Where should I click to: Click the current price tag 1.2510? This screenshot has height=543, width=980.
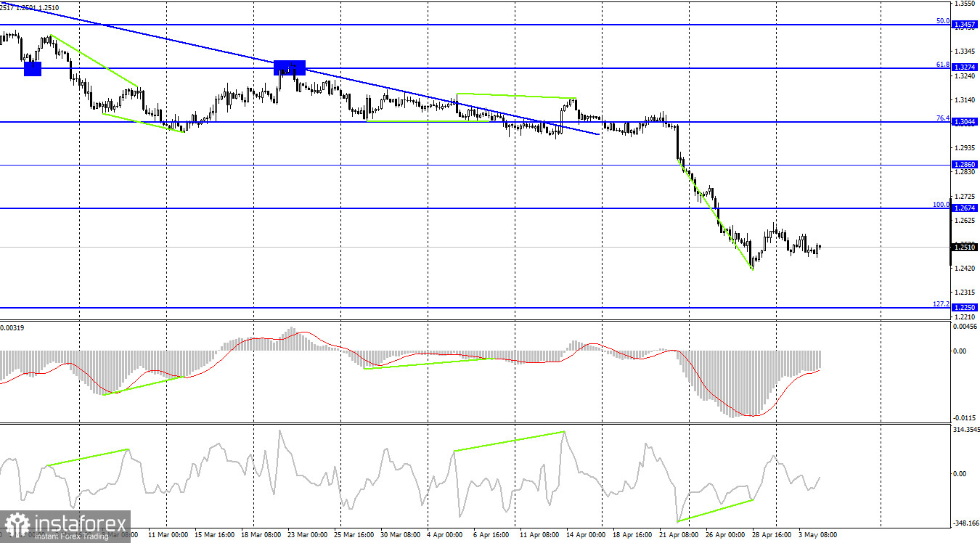[965, 248]
